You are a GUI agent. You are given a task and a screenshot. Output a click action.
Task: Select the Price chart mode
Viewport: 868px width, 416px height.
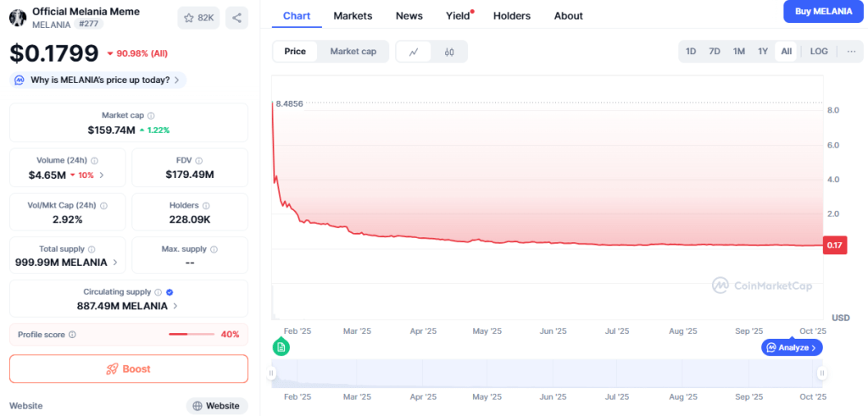[295, 52]
